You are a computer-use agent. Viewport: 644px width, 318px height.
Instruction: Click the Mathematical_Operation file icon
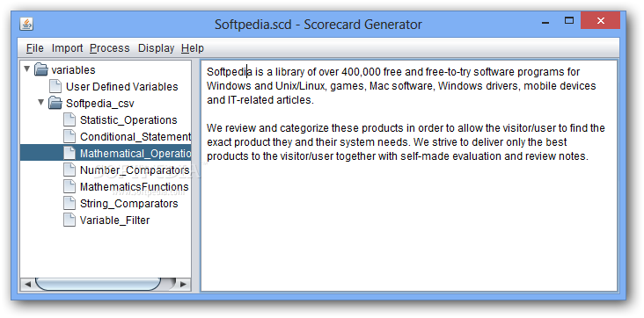coord(70,153)
